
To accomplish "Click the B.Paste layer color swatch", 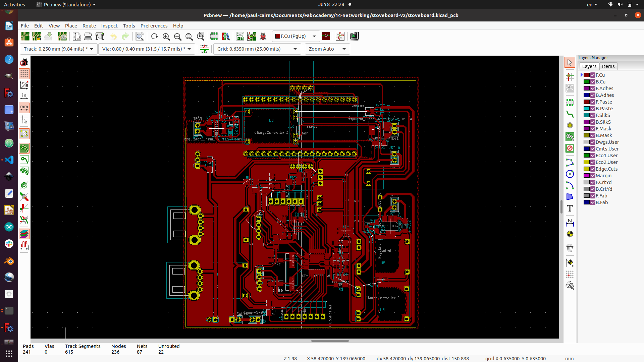I will pyautogui.click(x=587, y=109).
